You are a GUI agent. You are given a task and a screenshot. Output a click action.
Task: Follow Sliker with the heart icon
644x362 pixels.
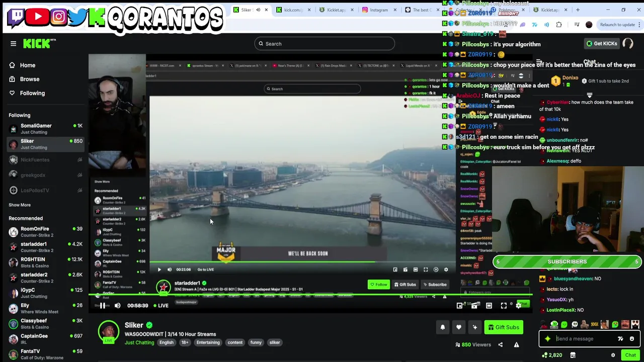(459, 327)
